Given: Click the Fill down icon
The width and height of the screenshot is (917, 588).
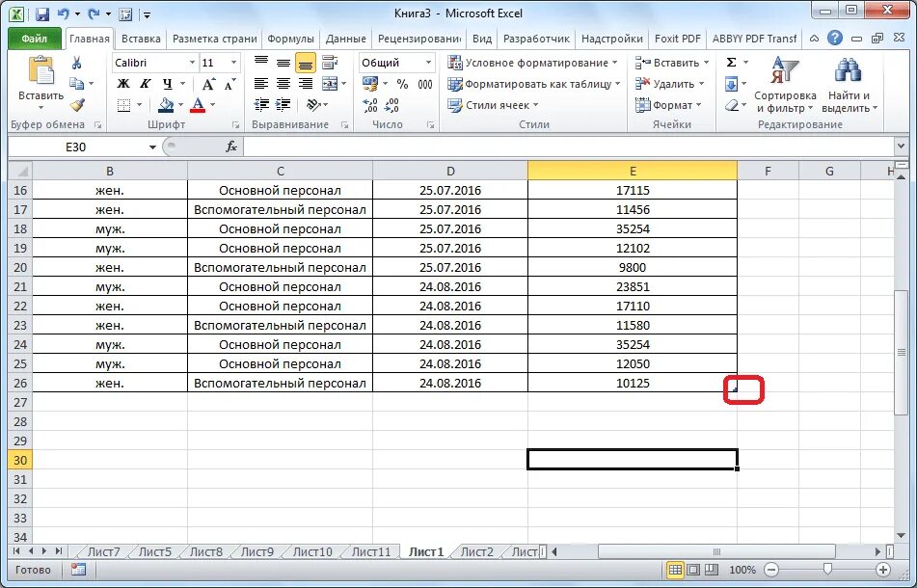Looking at the screenshot, I should [731, 84].
